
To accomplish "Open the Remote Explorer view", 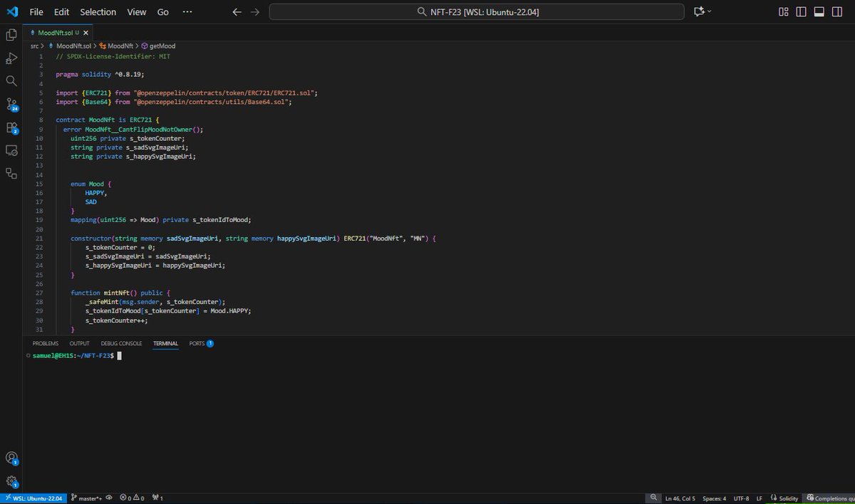I will pos(11,150).
